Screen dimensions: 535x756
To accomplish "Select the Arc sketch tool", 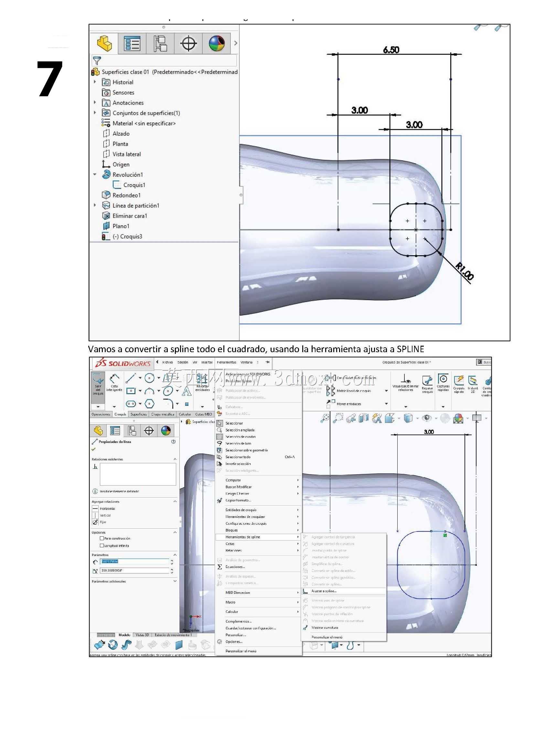I will 150,391.
